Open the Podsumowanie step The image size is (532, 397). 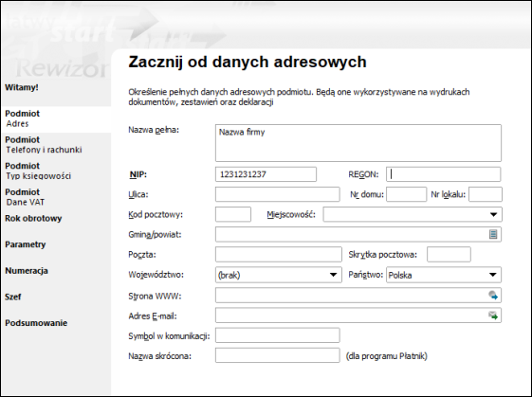click(36, 323)
